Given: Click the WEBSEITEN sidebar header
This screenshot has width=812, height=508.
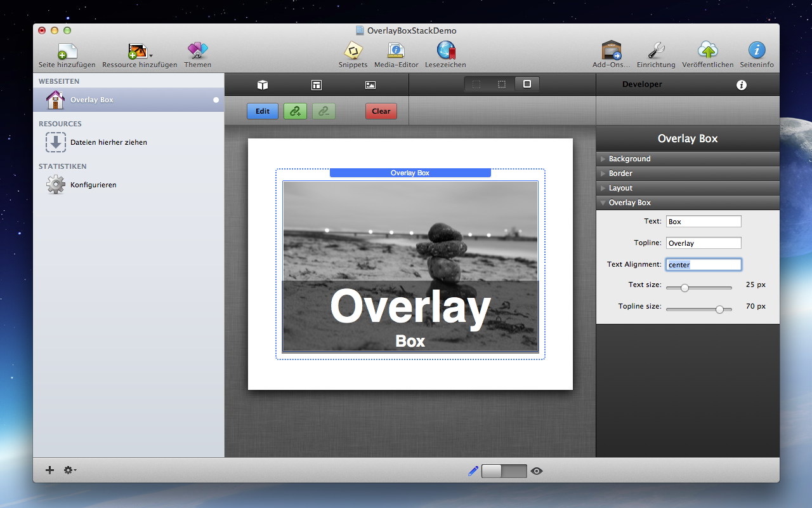Looking at the screenshot, I should (x=59, y=81).
